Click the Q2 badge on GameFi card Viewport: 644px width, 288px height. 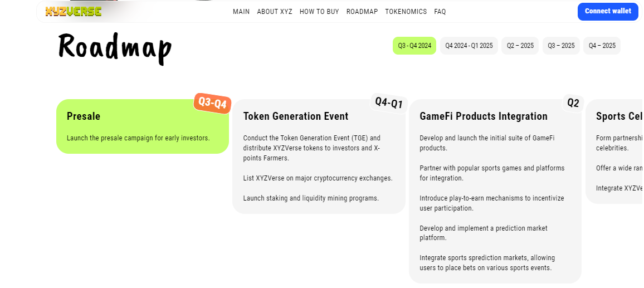573,103
